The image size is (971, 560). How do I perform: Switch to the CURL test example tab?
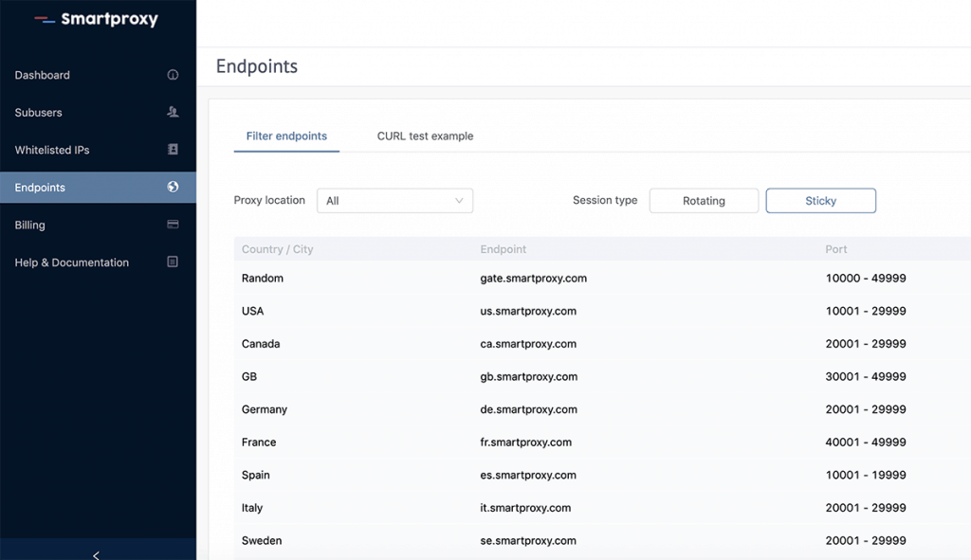[x=425, y=135]
